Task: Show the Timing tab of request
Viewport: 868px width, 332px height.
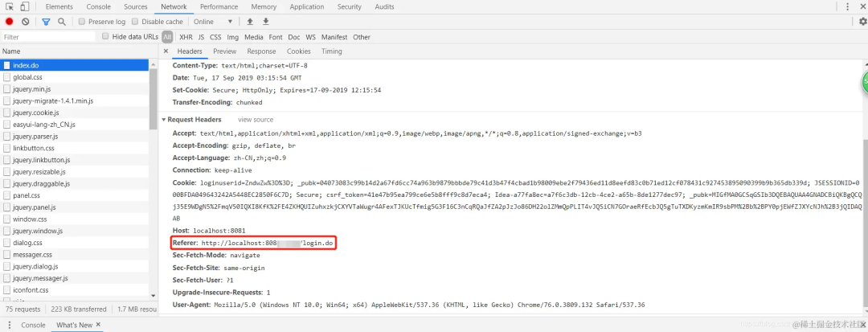Action: pyautogui.click(x=332, y=51)
